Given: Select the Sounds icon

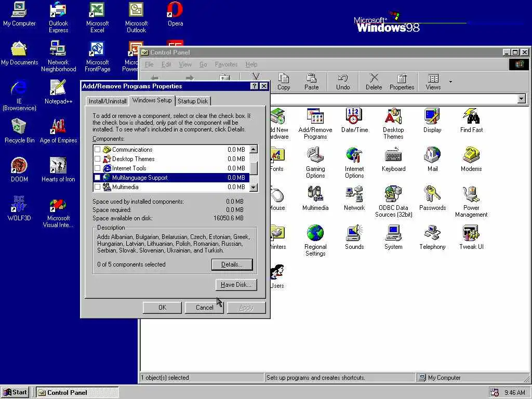Looking at the screenshot, I should [x=354, y=238].
